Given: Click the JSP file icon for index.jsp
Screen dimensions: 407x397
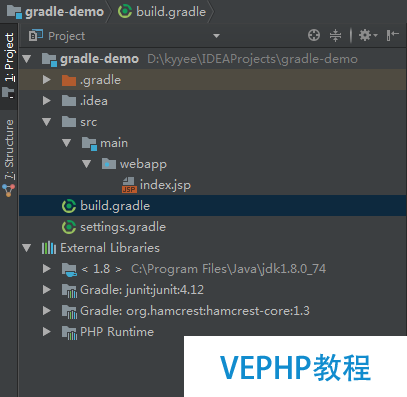Looking at the screenshot, I should click(129, 185).
